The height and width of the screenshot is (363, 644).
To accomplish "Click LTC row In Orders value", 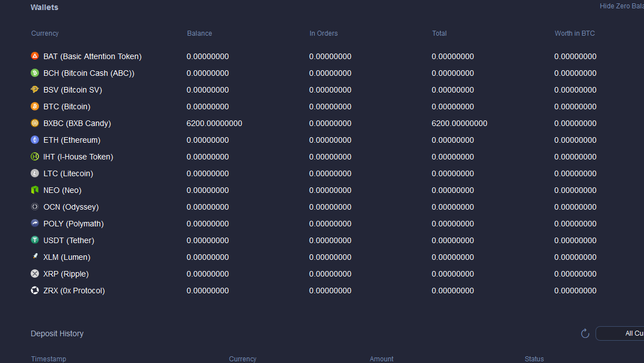I will tap(330, 173).
